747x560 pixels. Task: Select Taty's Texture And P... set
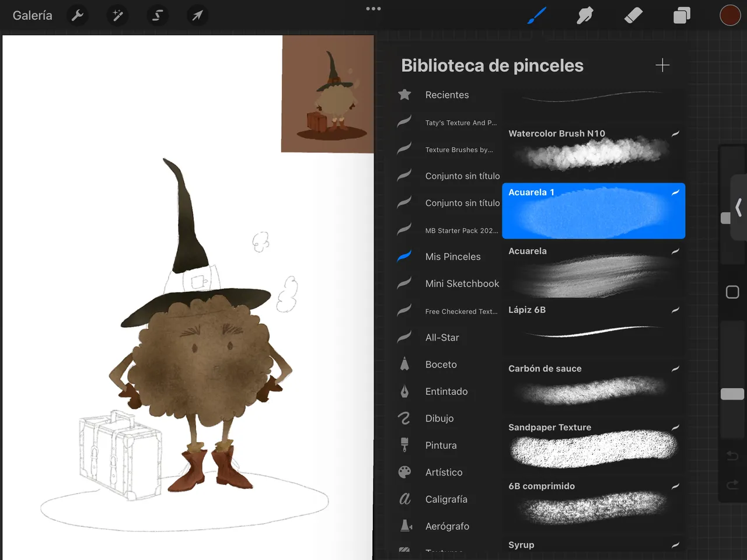pos(447,123)
